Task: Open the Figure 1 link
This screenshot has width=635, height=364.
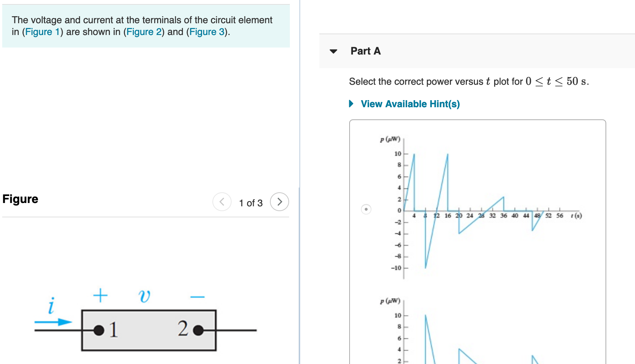Action: click(42, 32)
